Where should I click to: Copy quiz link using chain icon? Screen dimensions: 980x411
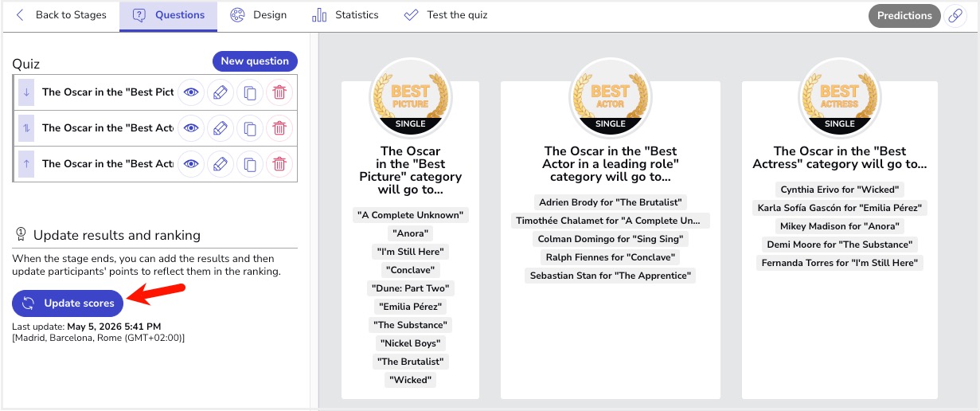pos(955,16)
